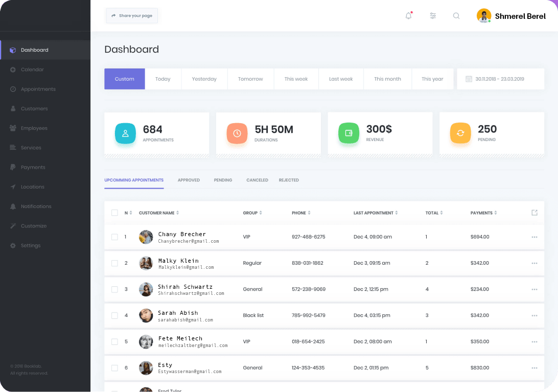This screenshot has height=392, width=558.
Task: Click the export icon in table header
Action: point(534,213)
